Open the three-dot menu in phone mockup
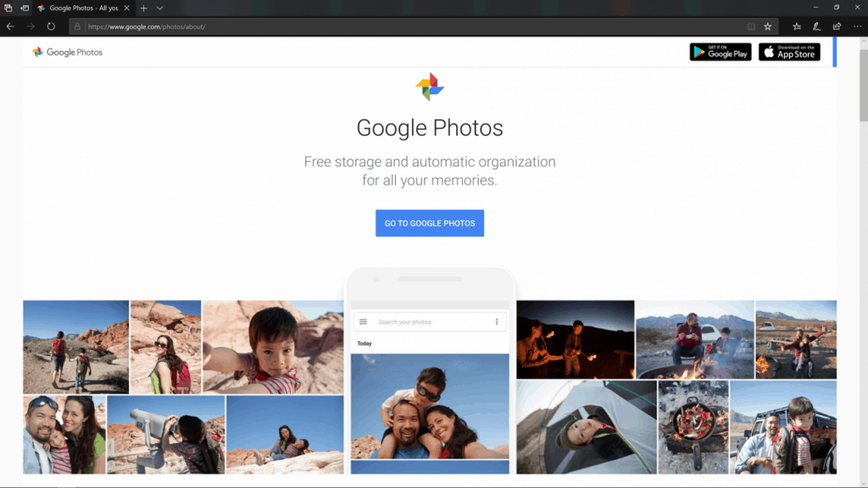 pos(497,322)
